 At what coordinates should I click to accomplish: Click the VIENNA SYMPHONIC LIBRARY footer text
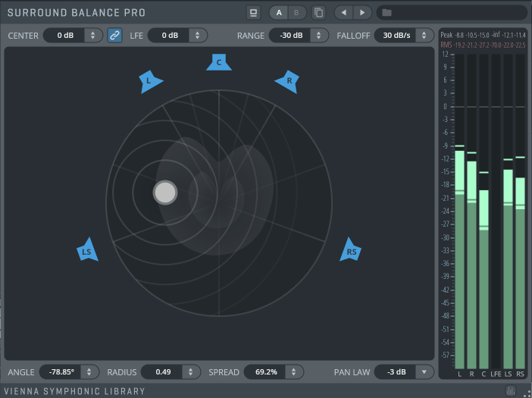point(74,391)
